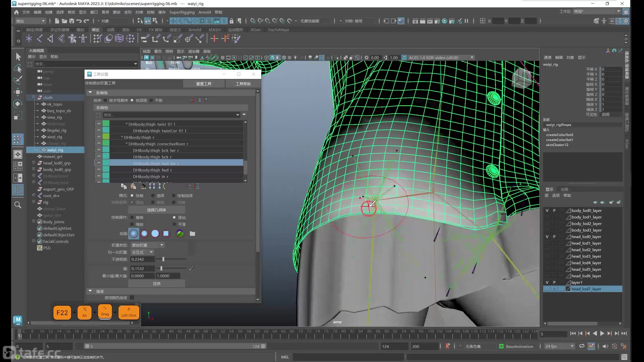Collapse the Gradient section

90,291
